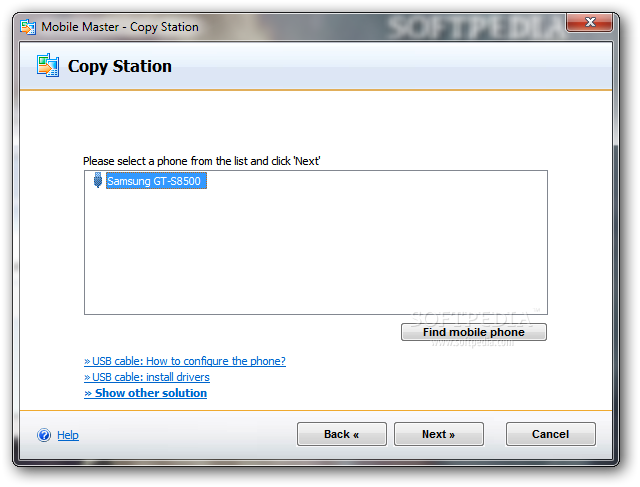Click the 'Mobile Master - Copy Station' window title
The width and height of the screenshot is (640, 487).
[120, 27]
